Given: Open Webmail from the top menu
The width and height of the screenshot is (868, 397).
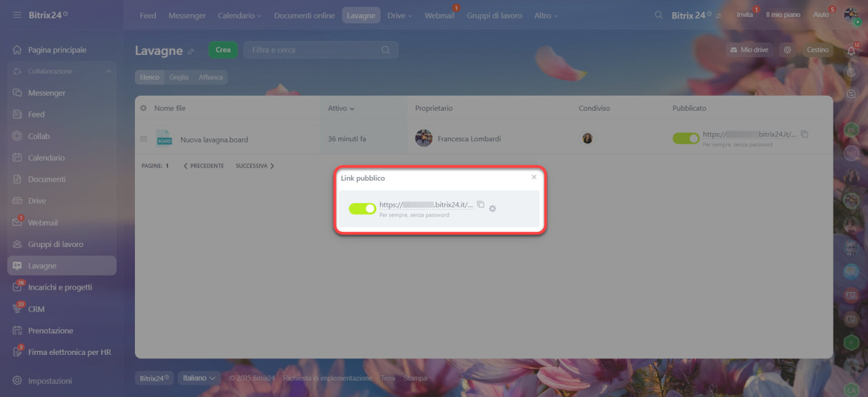Looking at the screenshot, I should click(439, 15).
